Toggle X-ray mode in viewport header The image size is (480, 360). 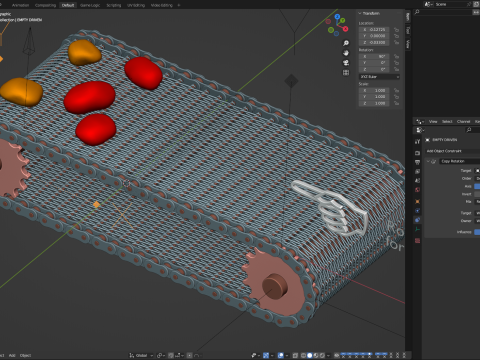295,355
